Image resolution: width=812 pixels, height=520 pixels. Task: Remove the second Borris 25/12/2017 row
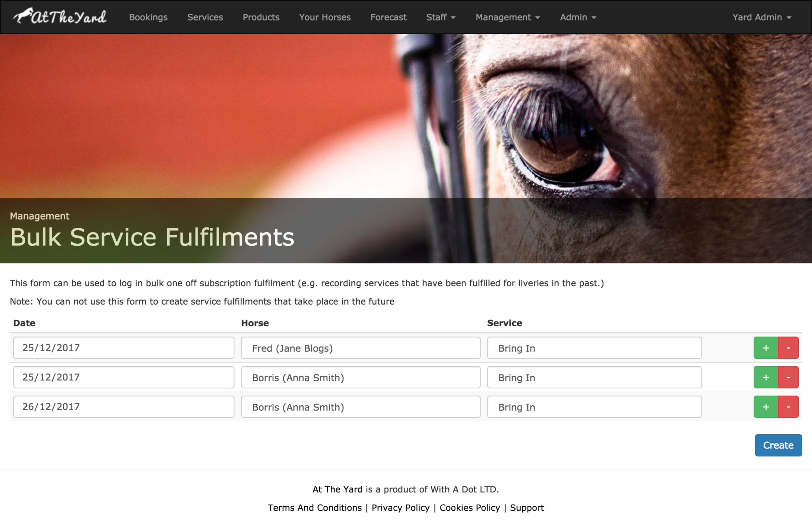(x=788, y=377)
